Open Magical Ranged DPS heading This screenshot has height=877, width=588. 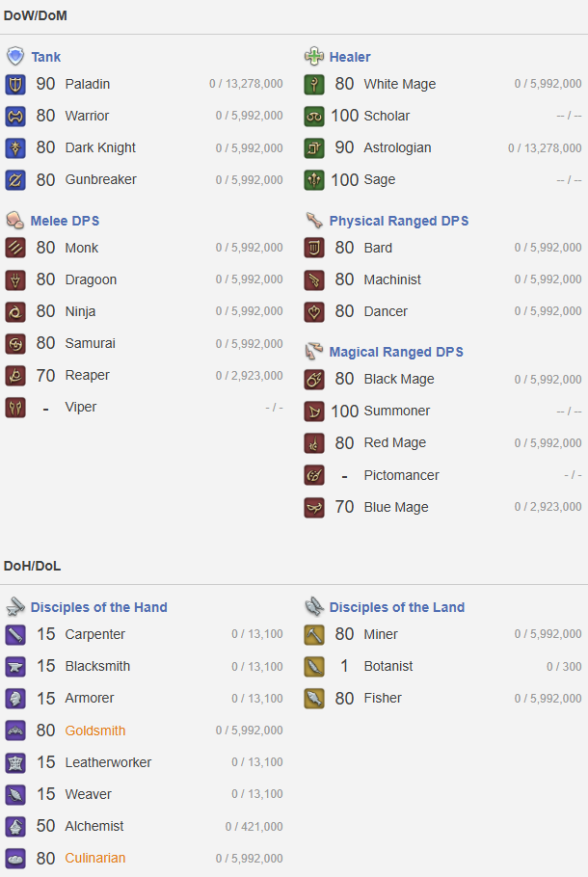(396, 352)
